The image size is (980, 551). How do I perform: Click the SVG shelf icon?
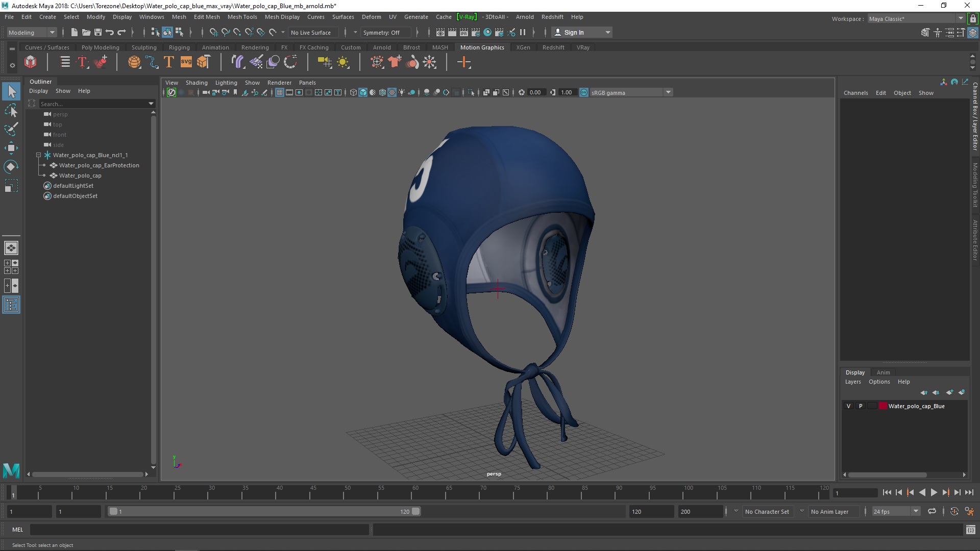(x=186, y=62)
